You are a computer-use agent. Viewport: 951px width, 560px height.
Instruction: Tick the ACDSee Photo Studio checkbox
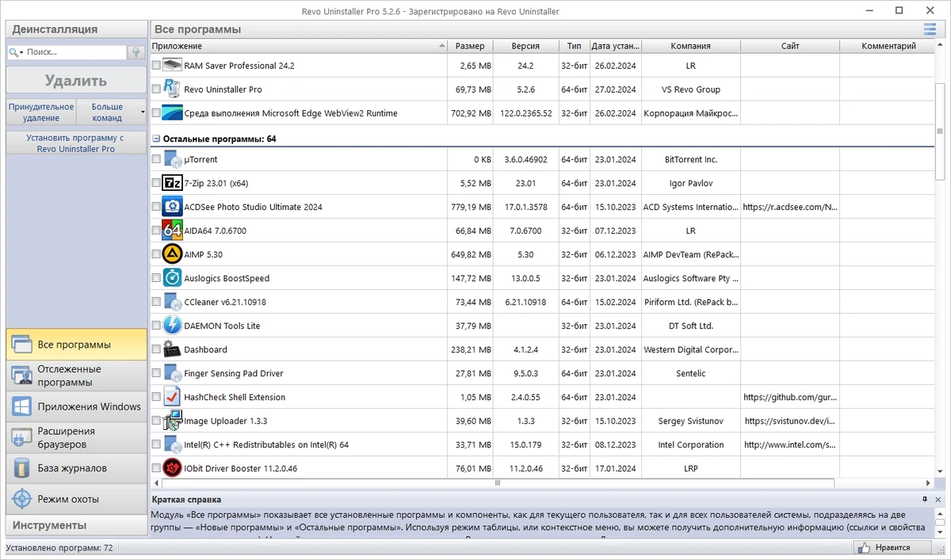(156, 207)
